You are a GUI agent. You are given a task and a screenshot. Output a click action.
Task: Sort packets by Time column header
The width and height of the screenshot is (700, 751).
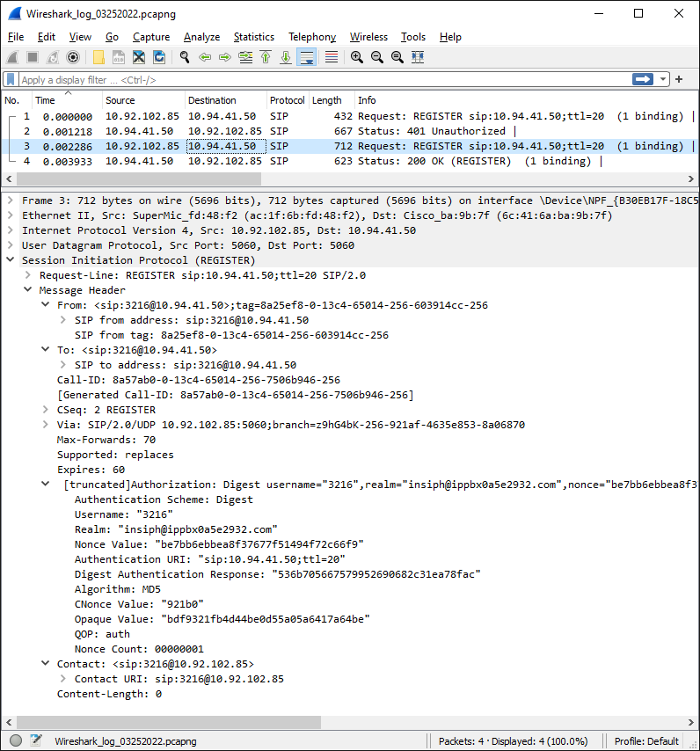(68, 100)
